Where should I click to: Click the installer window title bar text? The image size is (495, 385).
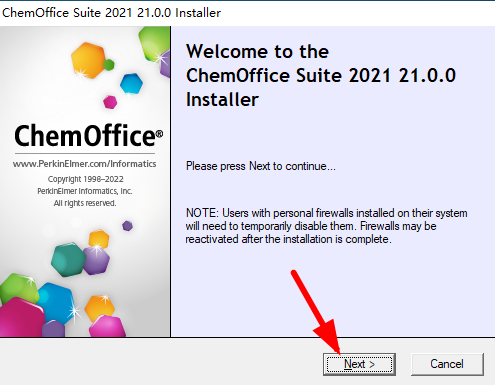pyautogui.click(x=111, y=13)
